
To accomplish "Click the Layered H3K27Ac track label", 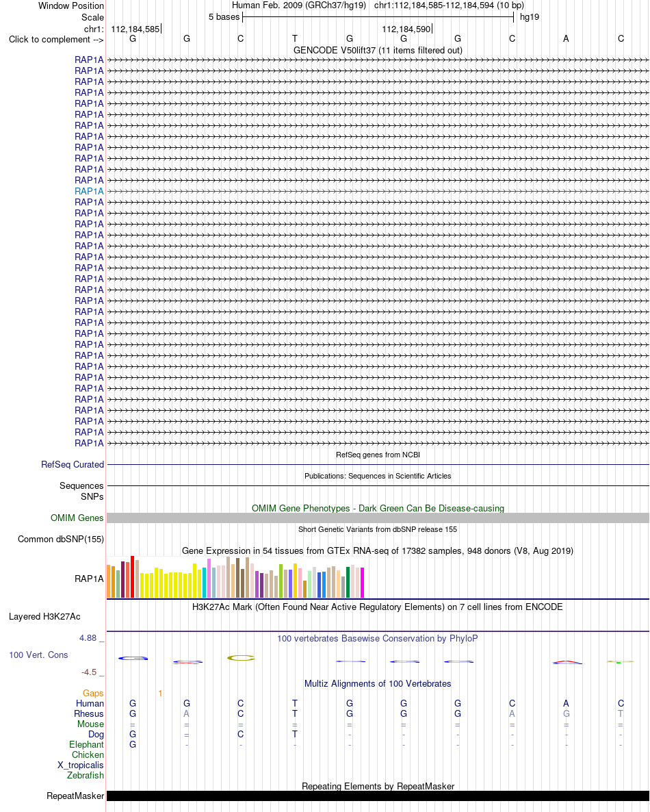I will tap(44, 617).
